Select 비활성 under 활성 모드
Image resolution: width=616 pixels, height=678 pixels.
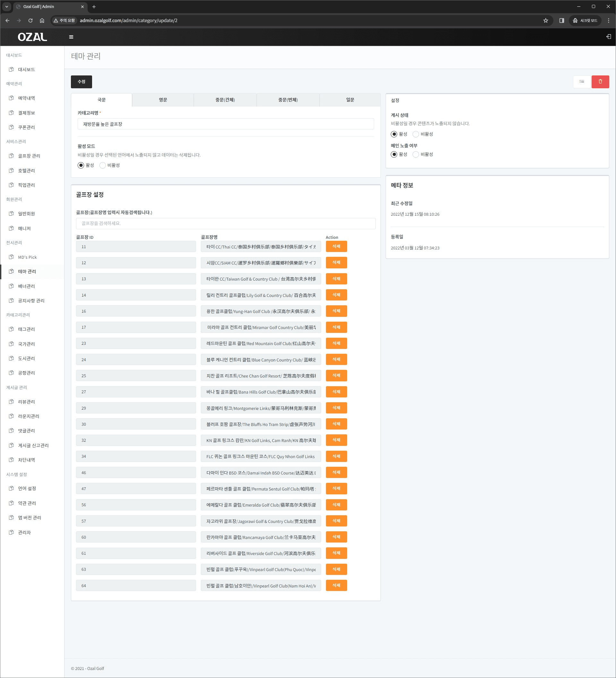pyautogui.click(x=103, y=165)
